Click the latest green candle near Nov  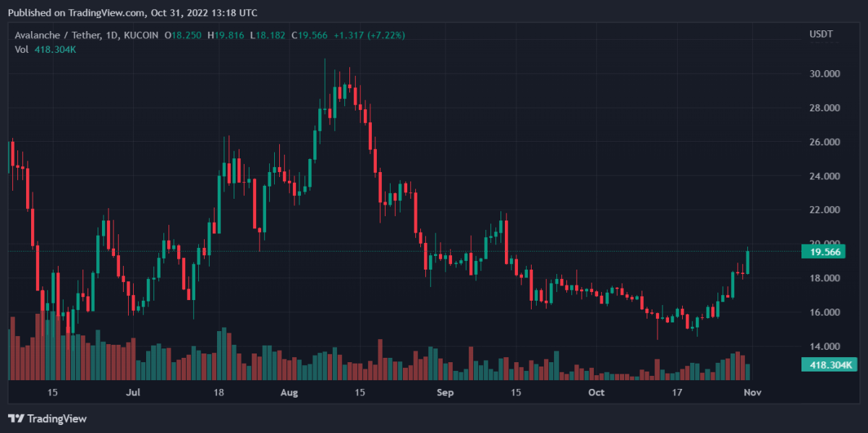click(748, 261)
